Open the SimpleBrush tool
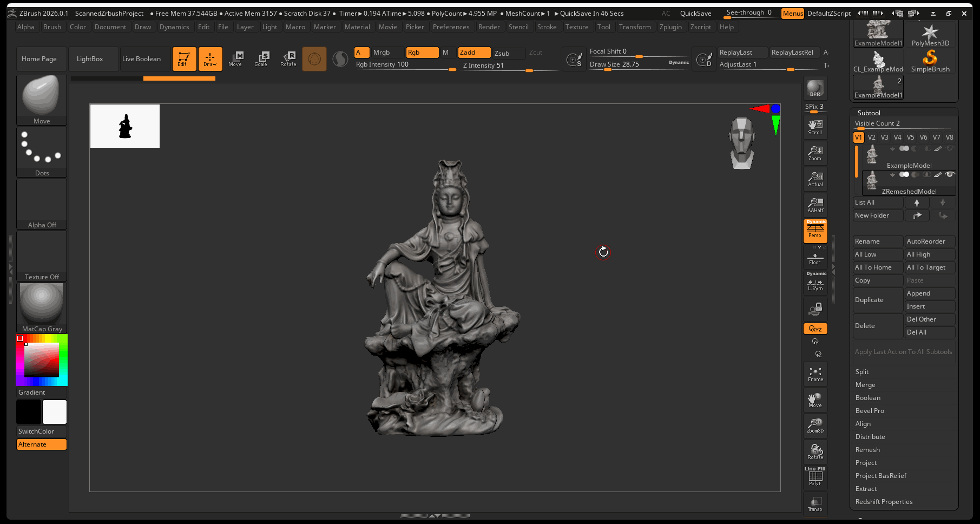980x524 pixels. pyautogui.click(x=930, y=61)
